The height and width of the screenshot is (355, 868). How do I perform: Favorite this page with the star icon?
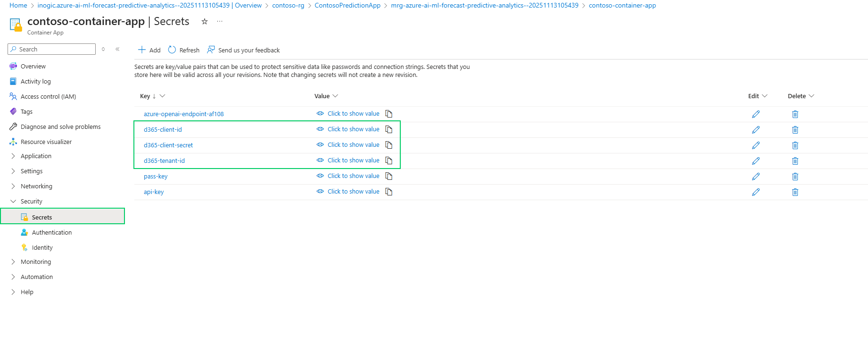205,21
